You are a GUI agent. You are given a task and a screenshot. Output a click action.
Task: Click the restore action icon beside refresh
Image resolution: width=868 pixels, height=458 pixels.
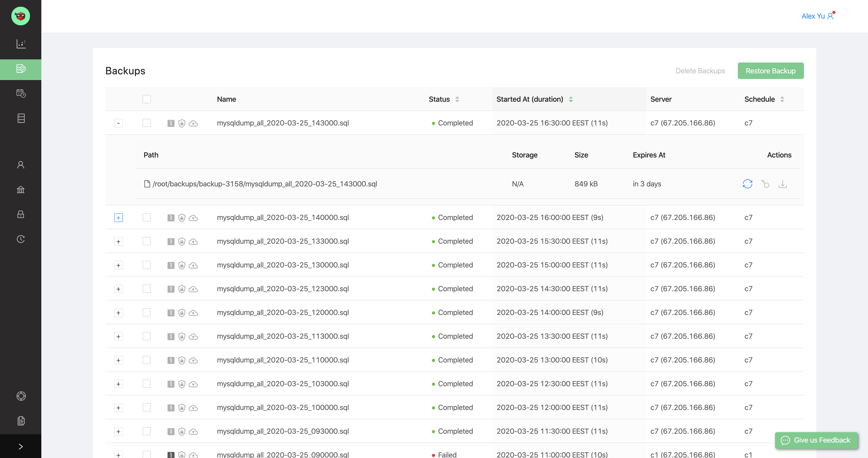[765, 184]
